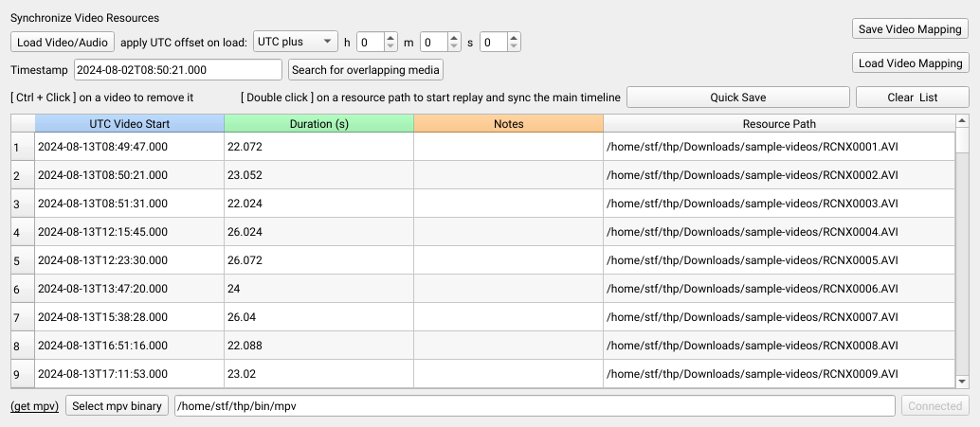Click the Timestamp input field
The image size is (980, 427).
point(178,70)
